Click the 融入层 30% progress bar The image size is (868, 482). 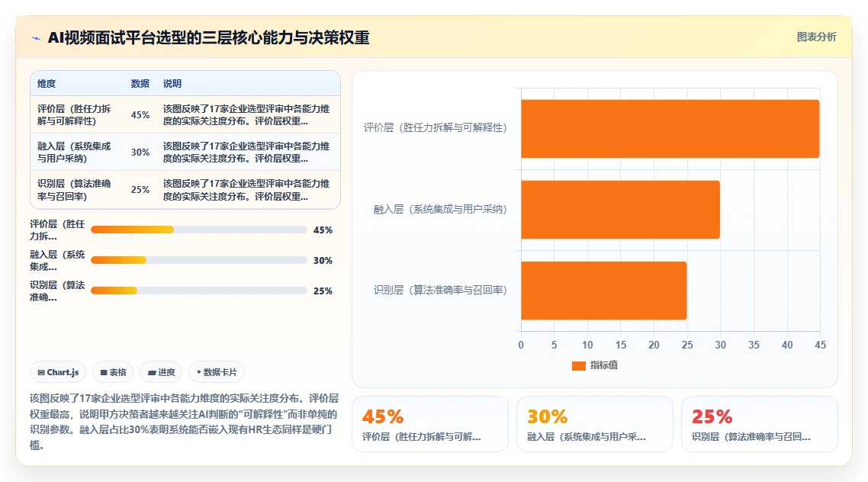click(199, 260)
